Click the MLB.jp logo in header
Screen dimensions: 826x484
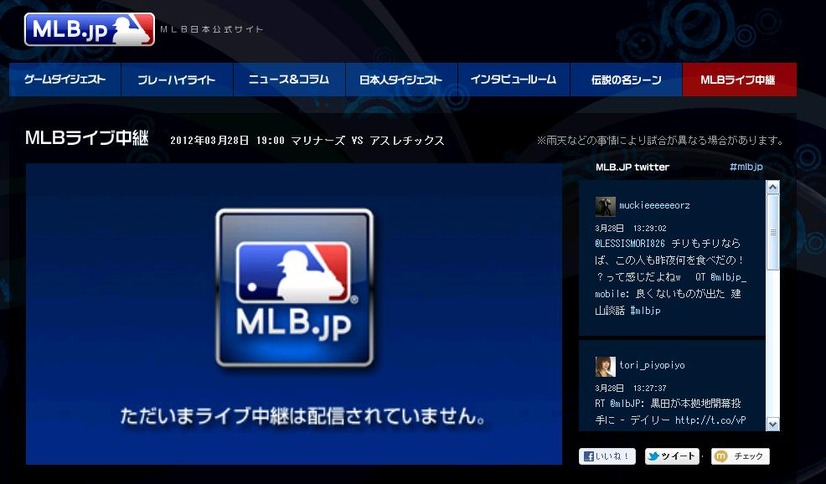coord(90,29)
